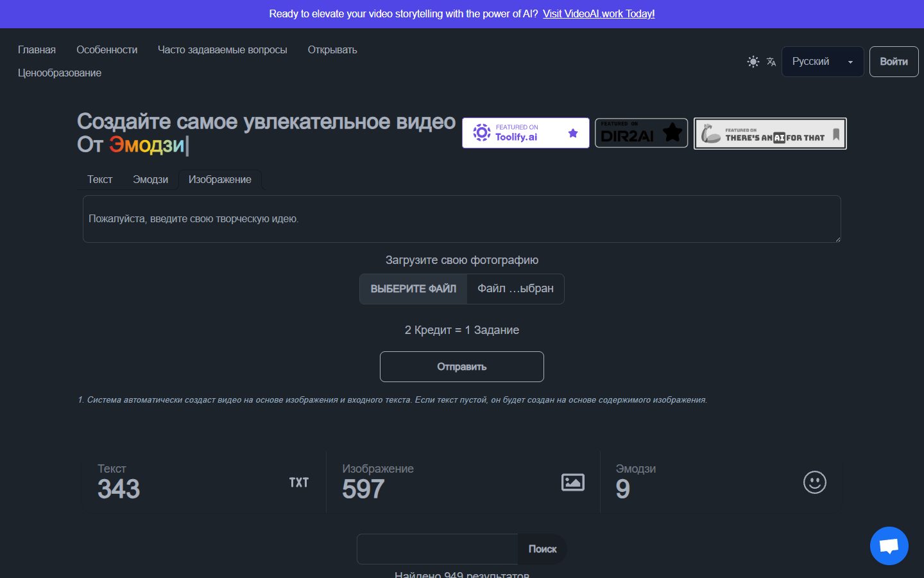Open the Toolify.ai featured badge
This screenshot has height=578, width=924.
coord(526,133)
